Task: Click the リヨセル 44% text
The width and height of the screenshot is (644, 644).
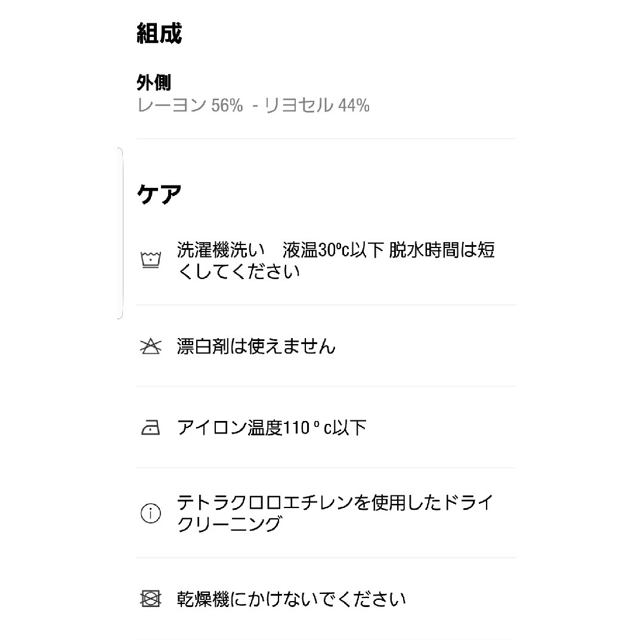Action: tap(317, 106)
